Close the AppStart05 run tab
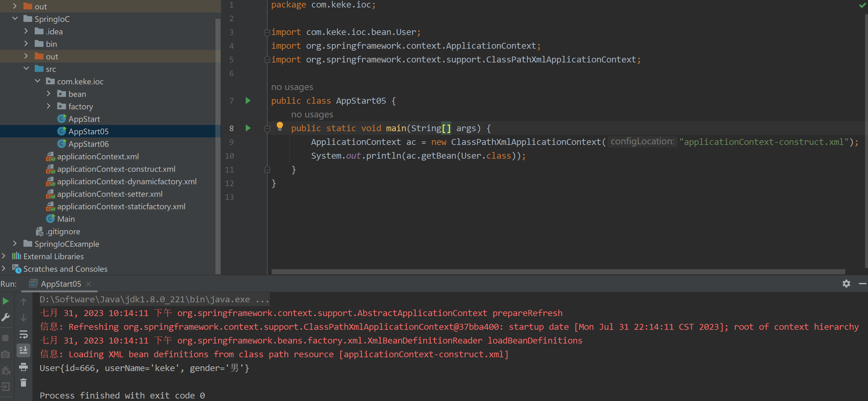 pos(88,284)
